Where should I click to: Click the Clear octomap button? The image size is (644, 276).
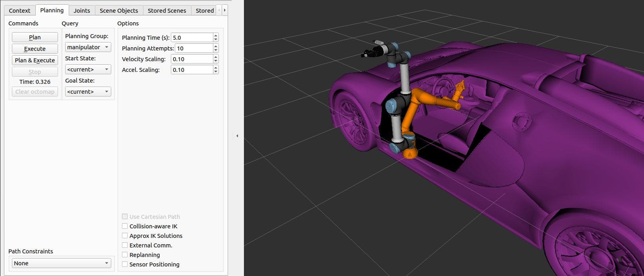click(x=35, y=92)
